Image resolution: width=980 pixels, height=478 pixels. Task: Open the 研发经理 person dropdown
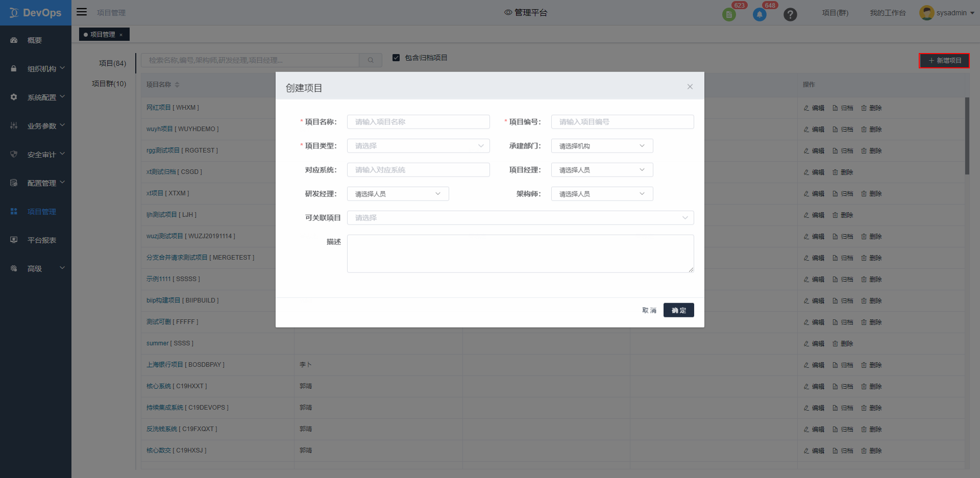398,194
